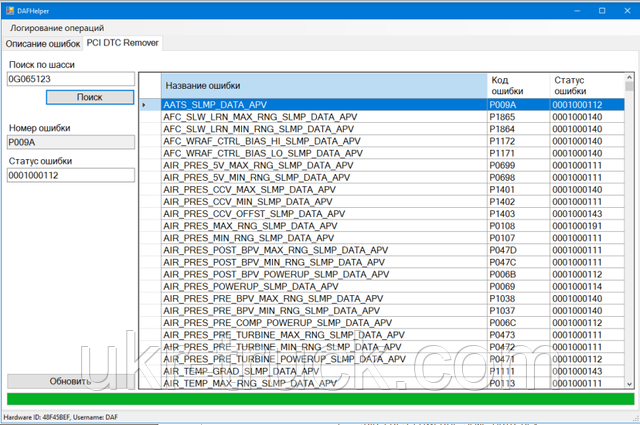This screenshot has width=640, height=425.
Task: Sort by Статус ошибки column header
Action: point(587,86)
